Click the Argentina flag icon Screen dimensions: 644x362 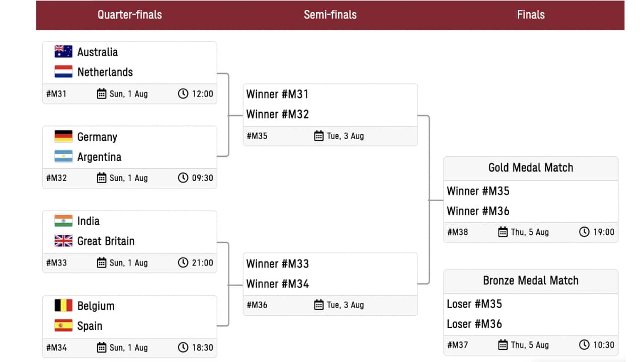tap(63, 157)
